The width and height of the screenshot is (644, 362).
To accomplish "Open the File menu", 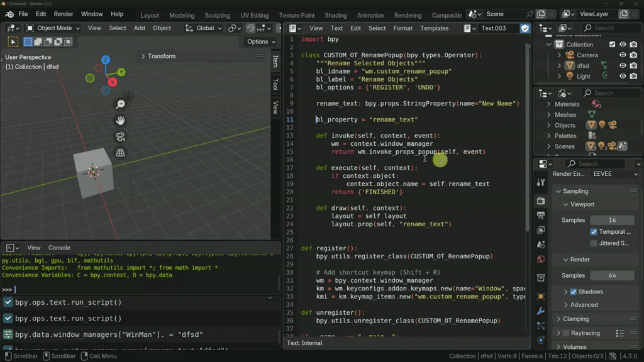I will click(x=23, y=14).
